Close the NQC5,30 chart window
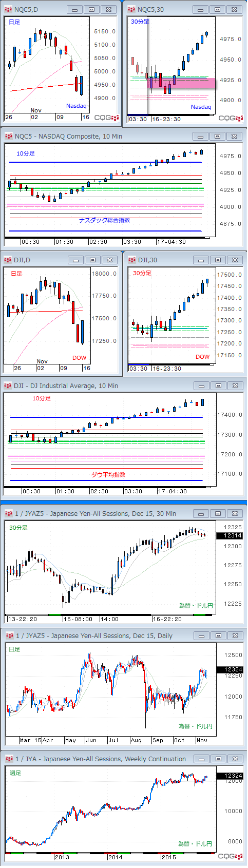Image resolution: width=248 pixels, height=868 pixels. [x=234, y=9]
